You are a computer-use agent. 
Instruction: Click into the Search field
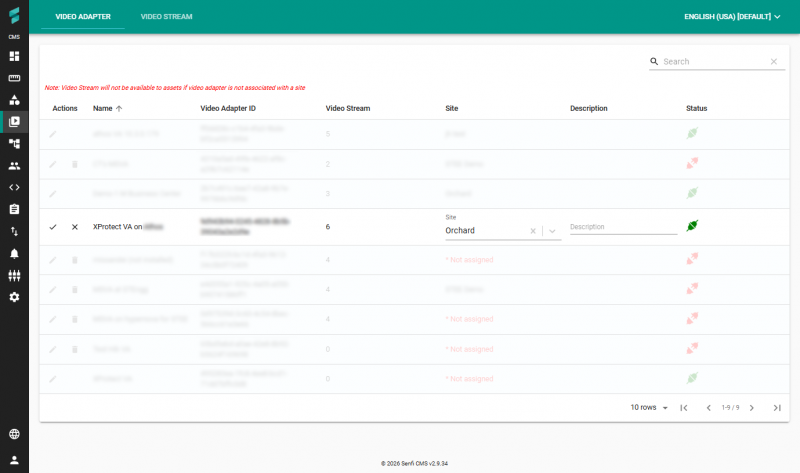713,62
